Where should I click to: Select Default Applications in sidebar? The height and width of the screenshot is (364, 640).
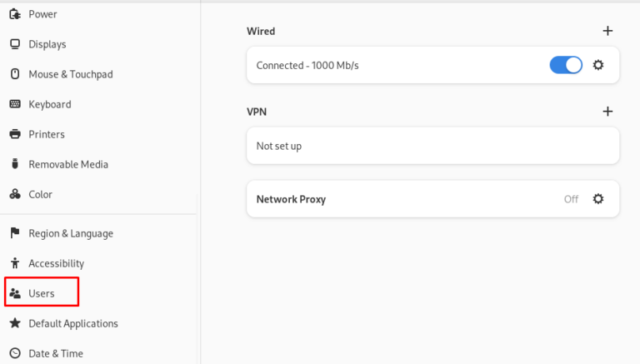tap(72, 323)
